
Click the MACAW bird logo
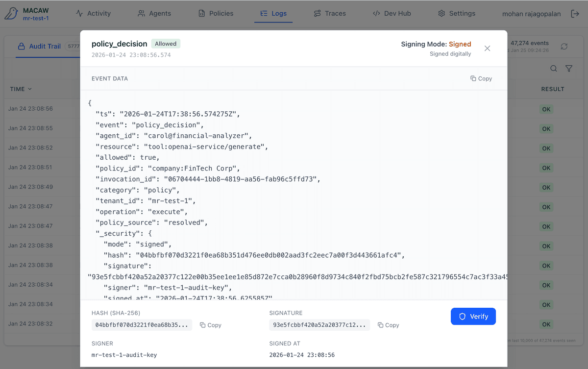coord(11,14)
